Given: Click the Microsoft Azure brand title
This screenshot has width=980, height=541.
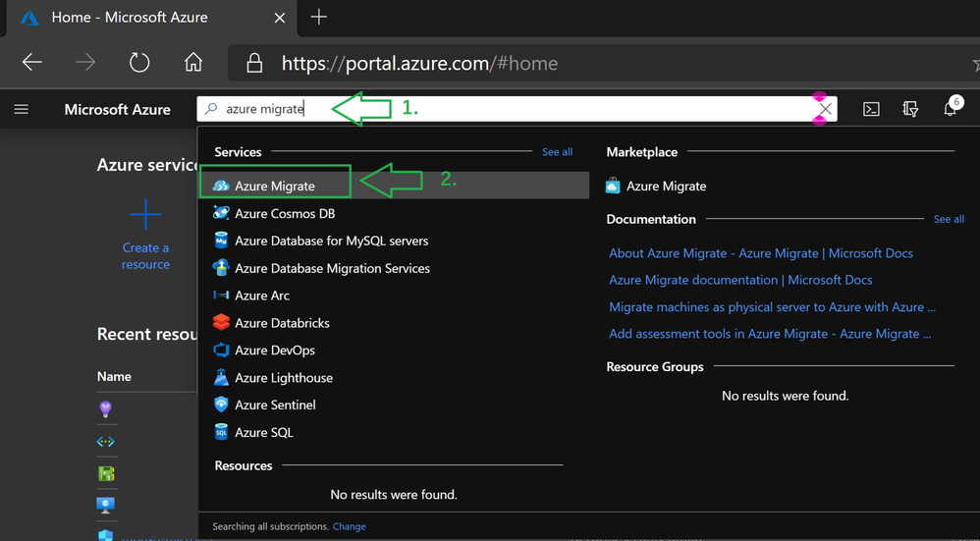Looking at the screenshot, I should 118,109.
